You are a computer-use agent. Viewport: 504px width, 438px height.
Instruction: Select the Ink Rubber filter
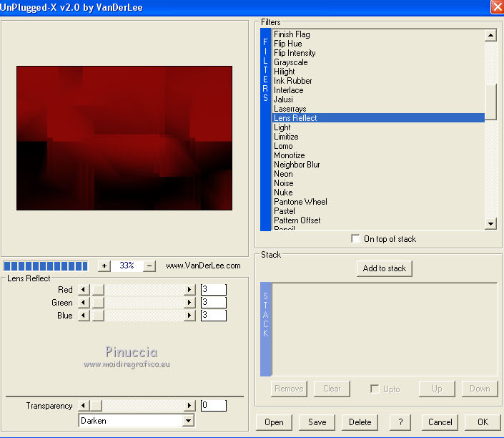(378, 81)
